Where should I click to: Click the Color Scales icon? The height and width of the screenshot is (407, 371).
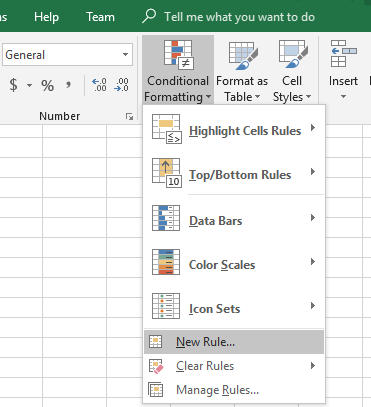click(166, 262)
